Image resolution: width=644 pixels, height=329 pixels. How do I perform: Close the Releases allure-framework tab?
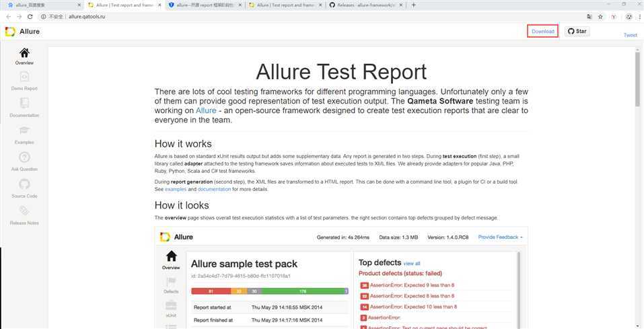click(x=400, y=5)
